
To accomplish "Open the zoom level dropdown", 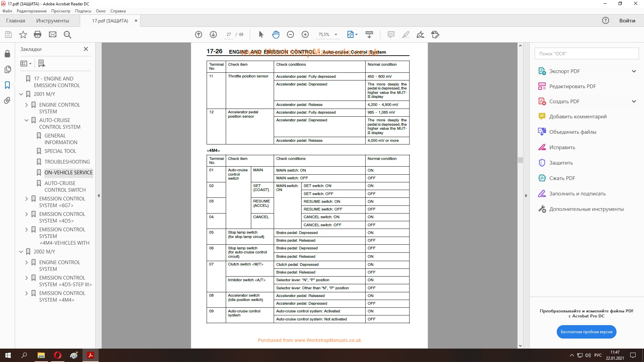I will [336, 35].
